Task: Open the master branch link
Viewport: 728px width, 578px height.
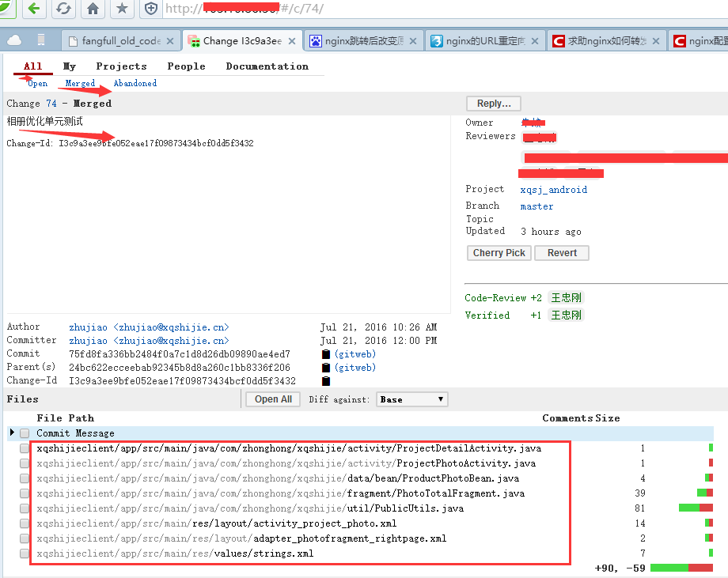Action: tap(537, 206)
